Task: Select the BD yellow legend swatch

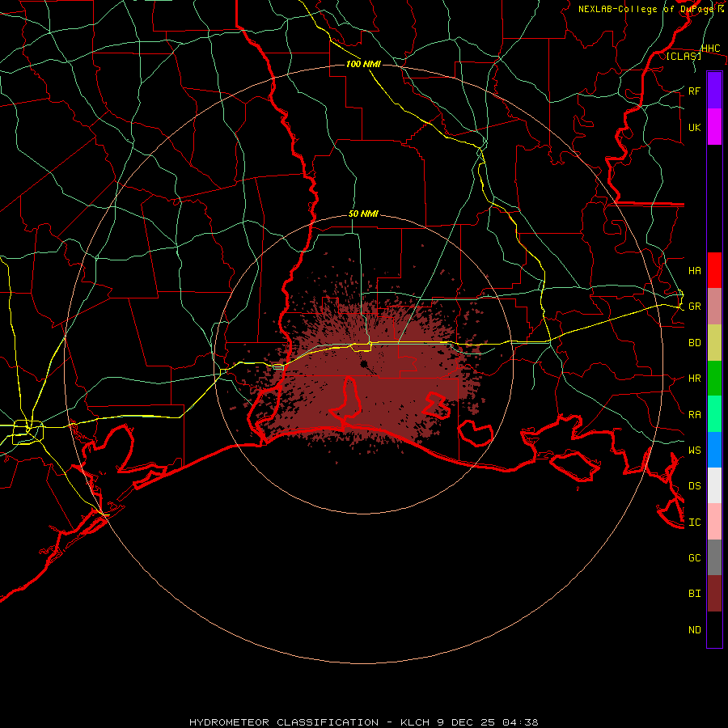Action: coord(714,343)
